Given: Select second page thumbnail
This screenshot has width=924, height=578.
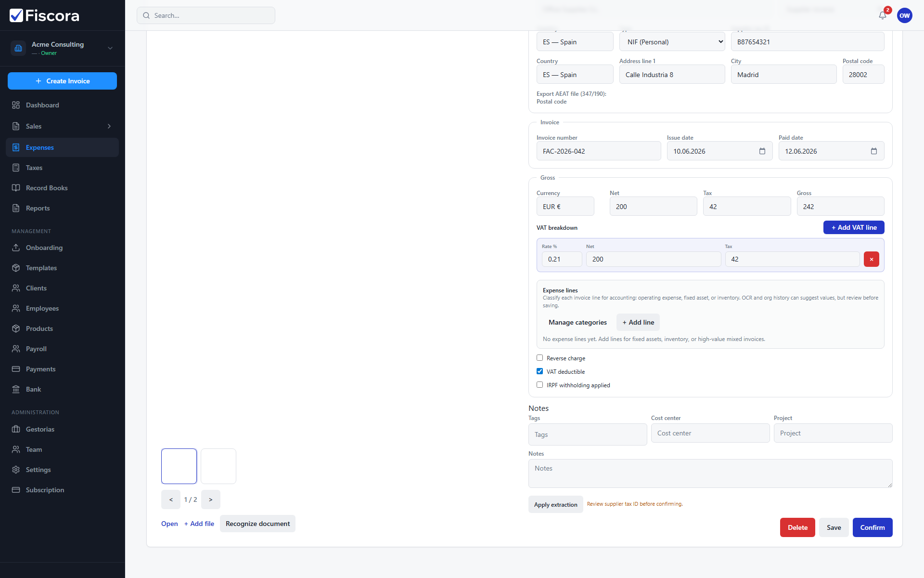Looking at the screenshot, I should (x=218, y=466).
